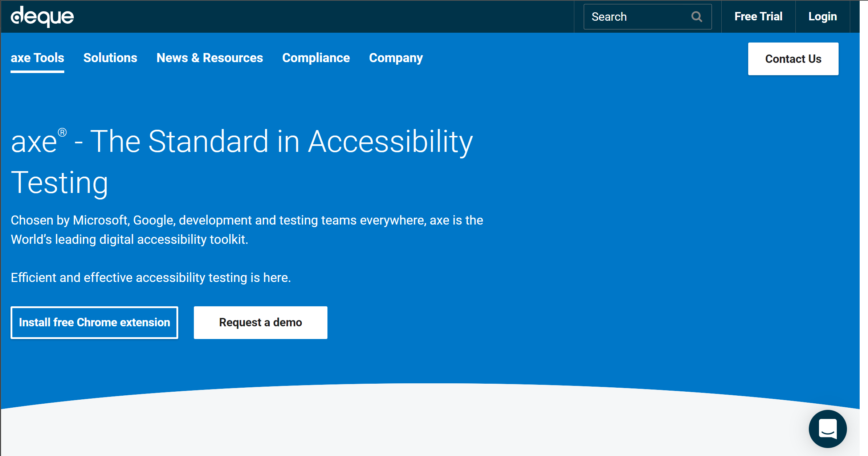Open the Company menu

[396, 58]
